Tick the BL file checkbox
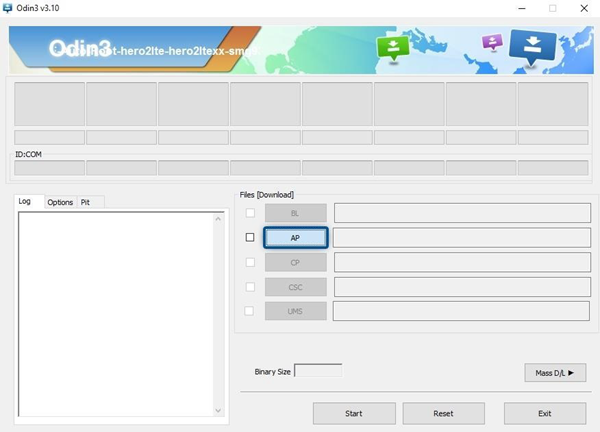The height and width of the screenshot is (432, 600). (x=250, y=213)
